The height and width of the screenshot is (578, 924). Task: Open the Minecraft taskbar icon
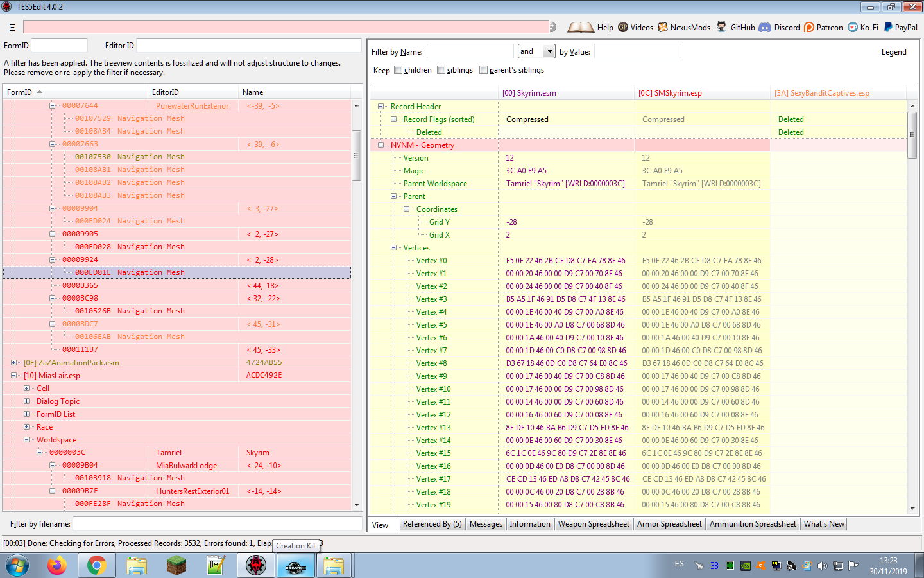click(x=176, y=566)
